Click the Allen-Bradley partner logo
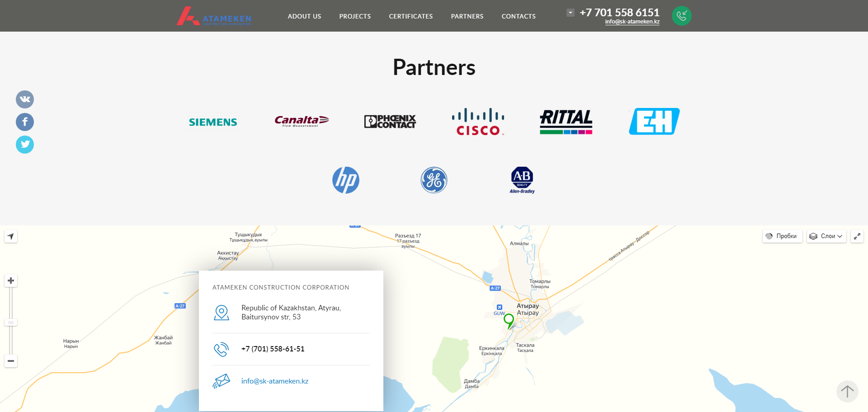Viewport: 868px width, 412px height. [x=522, y=180]
